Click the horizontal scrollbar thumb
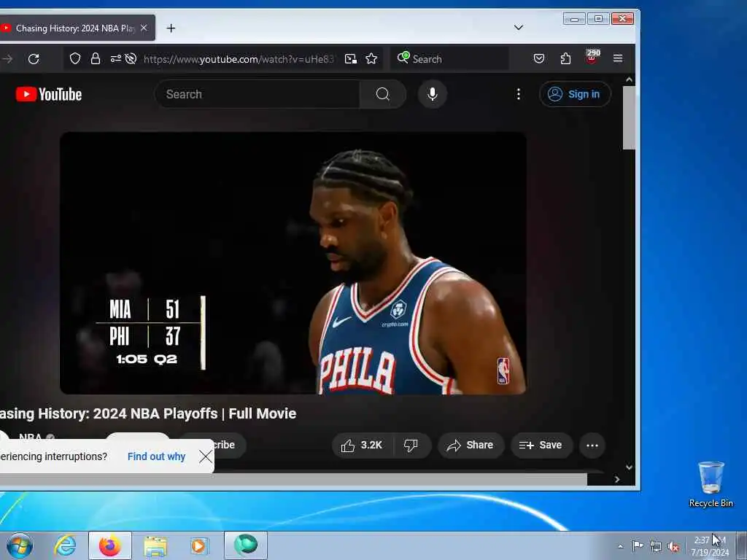747x560 pixels. pyautogui.click(x=293, y=480)
